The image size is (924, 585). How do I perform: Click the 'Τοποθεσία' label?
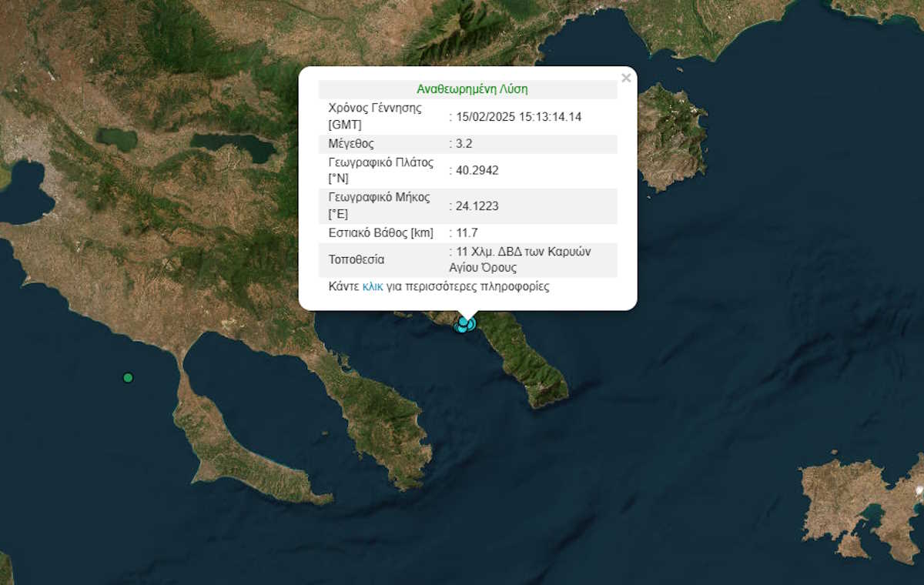356,259
